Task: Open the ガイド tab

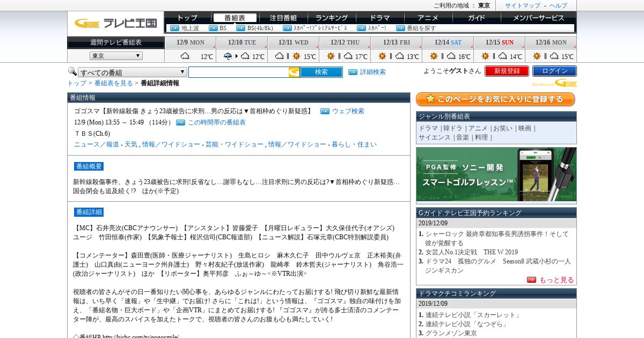Action: click(477, 18)
